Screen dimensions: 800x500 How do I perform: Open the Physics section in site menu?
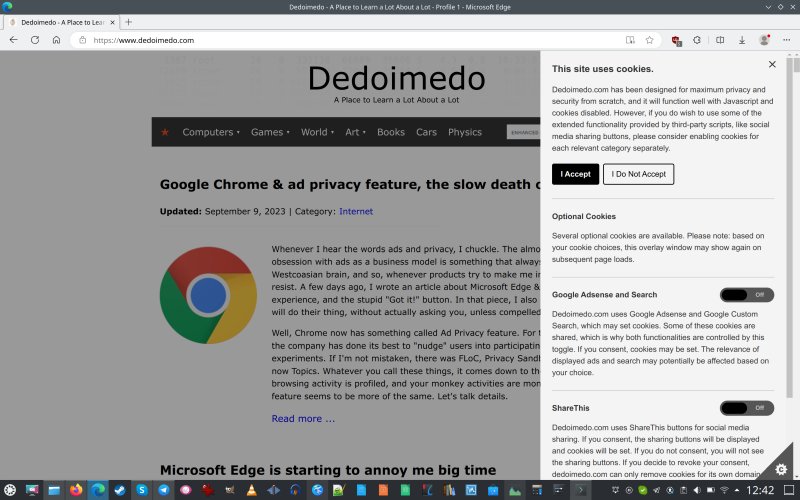(465, 132)
